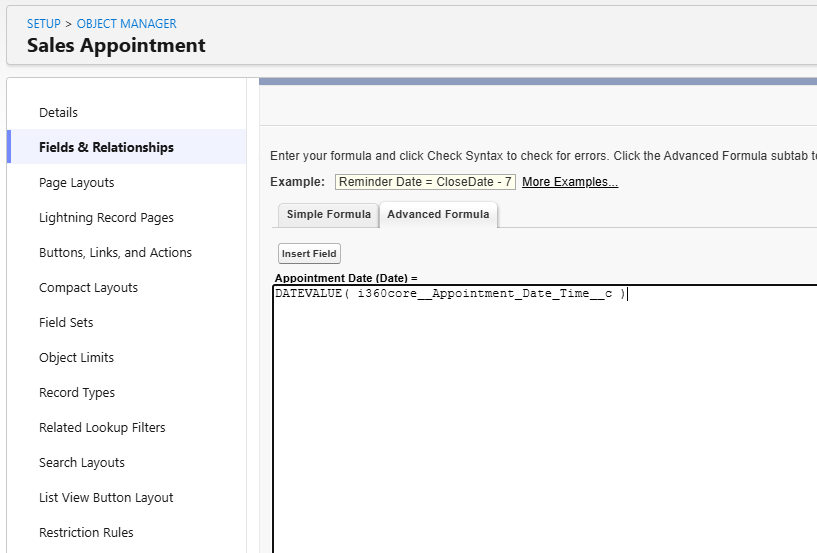
Task: Select the Advanced Formula tab
Action: pyautogui.click(x=438, y=215)
